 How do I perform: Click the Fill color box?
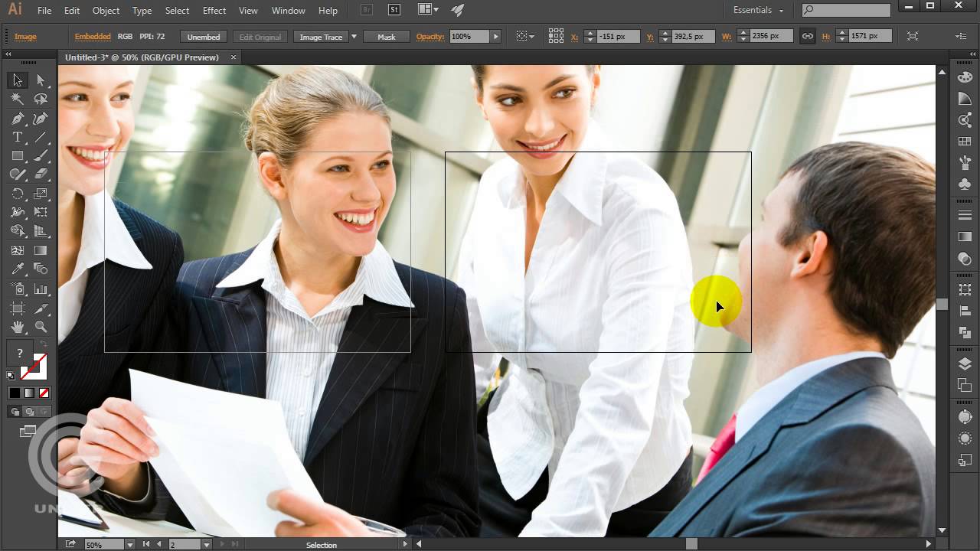click(20, 354)
